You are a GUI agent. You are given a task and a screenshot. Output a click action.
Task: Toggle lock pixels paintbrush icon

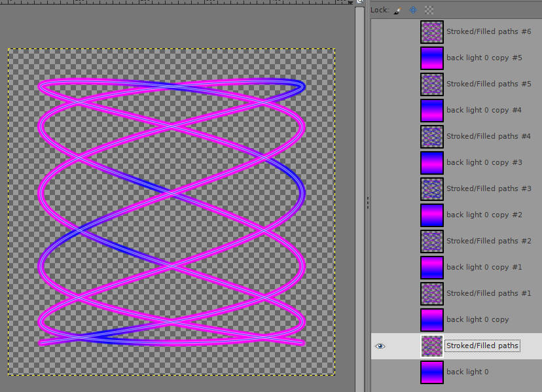point(397,10)
